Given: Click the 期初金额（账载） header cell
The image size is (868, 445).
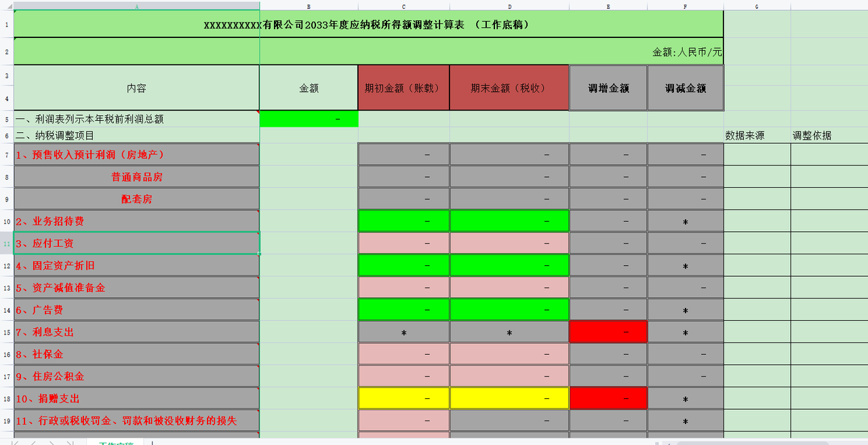Looking at the screenshot, I should pyautogui.click(x=403, y=87).
